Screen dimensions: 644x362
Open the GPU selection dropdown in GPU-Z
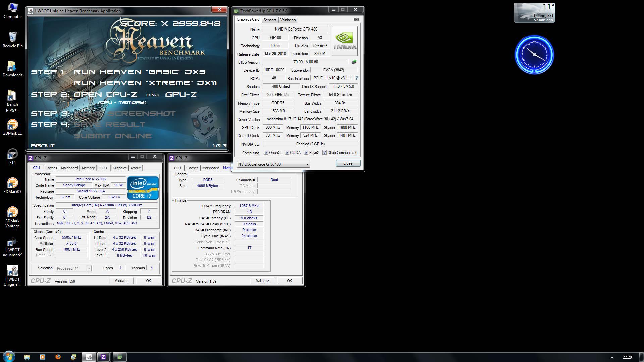[x=273, y=164]
